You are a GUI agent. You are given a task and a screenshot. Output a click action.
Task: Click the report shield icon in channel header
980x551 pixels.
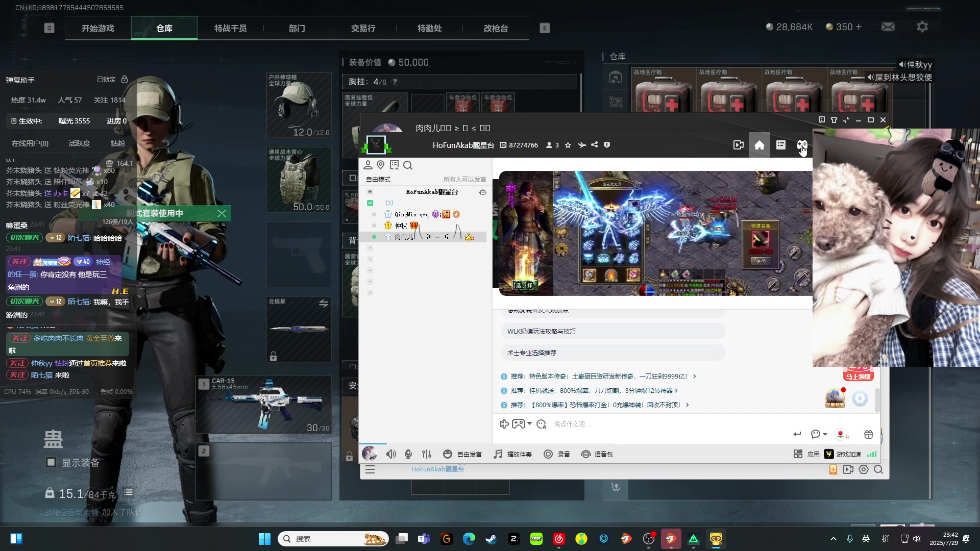click(607, 145)
